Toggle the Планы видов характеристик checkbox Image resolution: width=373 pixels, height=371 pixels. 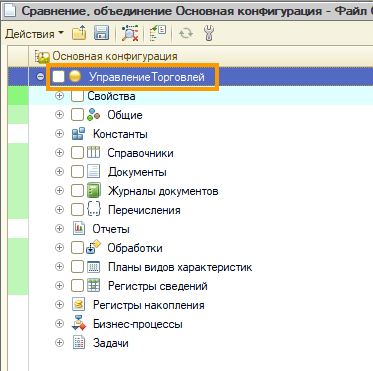(77, 267)
